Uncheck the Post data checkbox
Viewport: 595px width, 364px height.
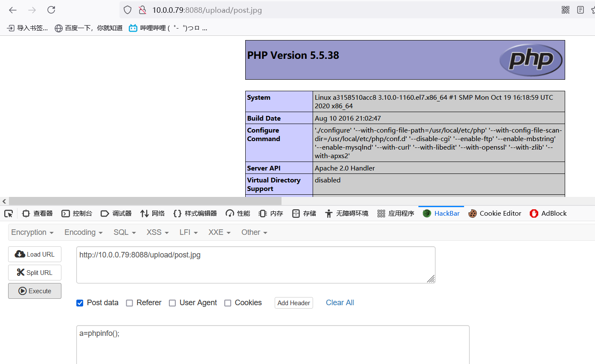[80, 303]
